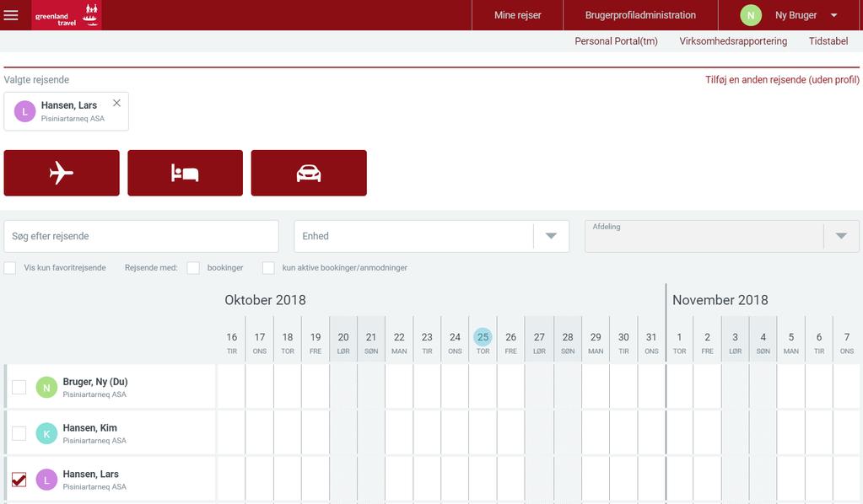Open the Personal Portal(tm) link
This screenshot has width=863, height=504.
click(x=616, y=41)
